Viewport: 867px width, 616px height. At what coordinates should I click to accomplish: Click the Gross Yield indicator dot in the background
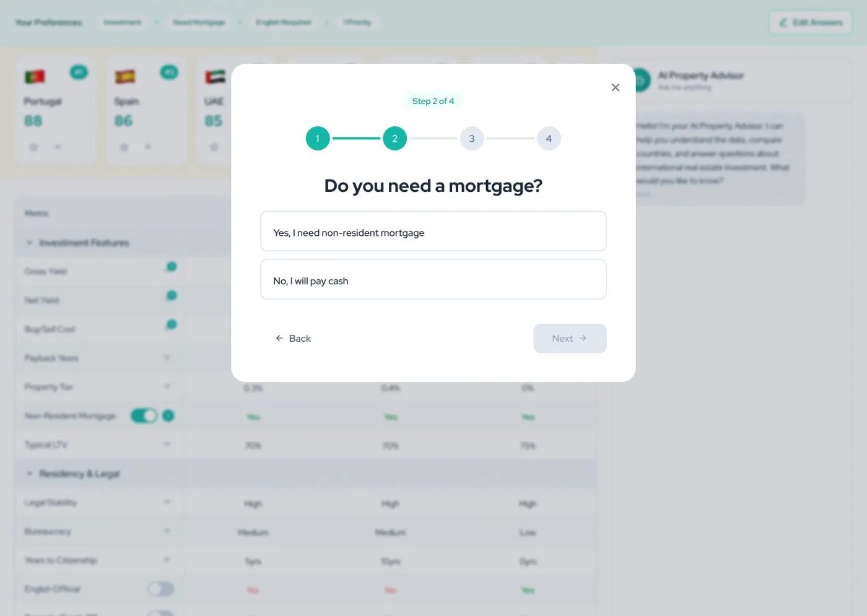tap(172, 267)
